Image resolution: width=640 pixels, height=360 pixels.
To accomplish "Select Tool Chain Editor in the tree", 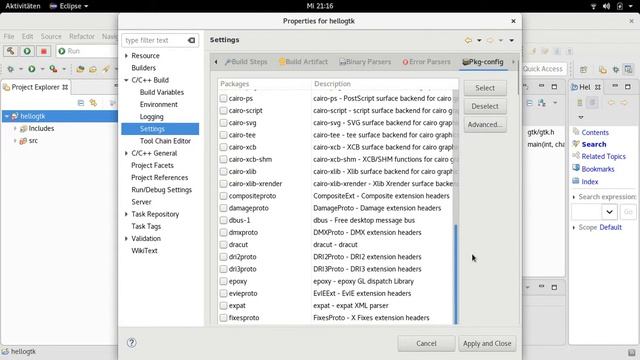I will click(165, 141).
